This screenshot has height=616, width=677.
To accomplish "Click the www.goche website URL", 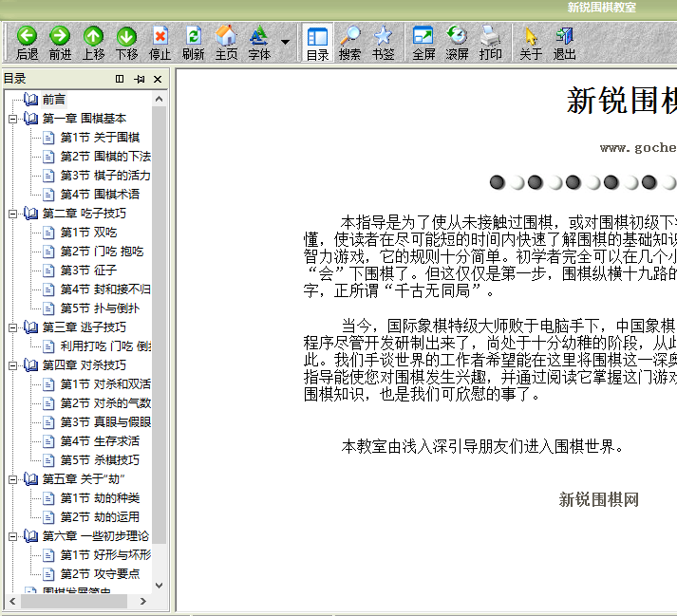I will pyautogui.click(x=638, y=148).
